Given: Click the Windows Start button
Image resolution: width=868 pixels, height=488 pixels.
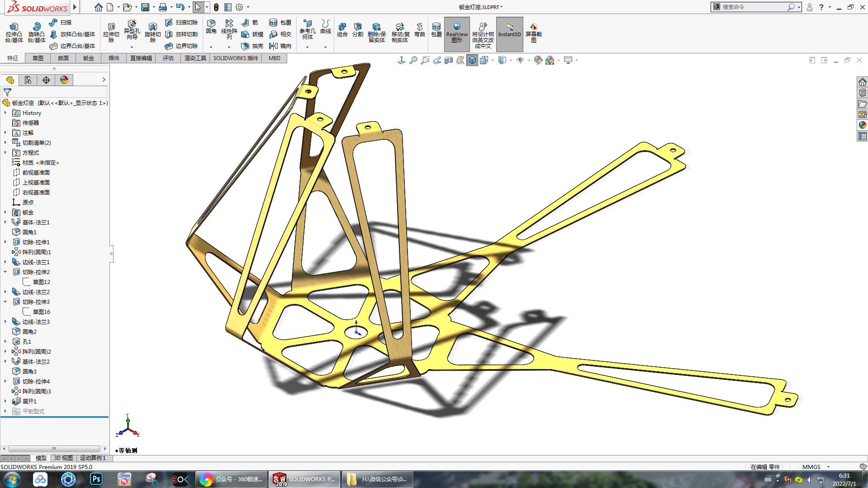Looking at the screenshot, I should pyautogui.click(x=12, y=479).
